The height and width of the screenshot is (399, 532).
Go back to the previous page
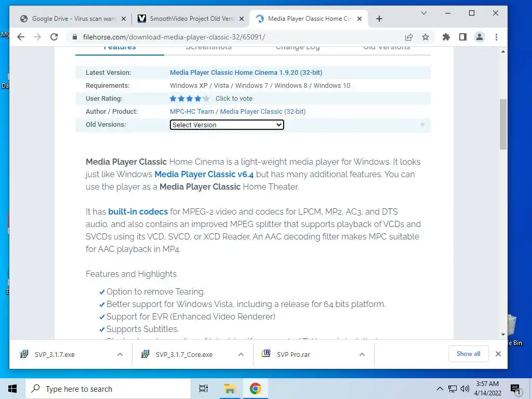pos(21,37)
